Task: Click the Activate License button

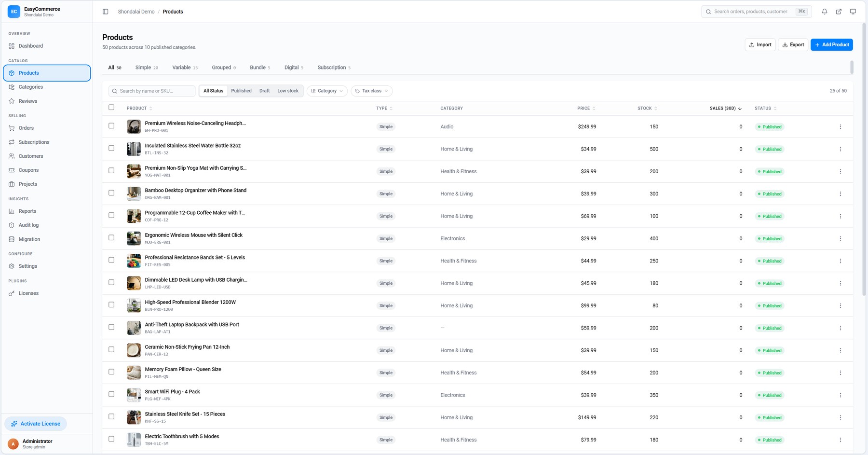Action: coord(36,424)
